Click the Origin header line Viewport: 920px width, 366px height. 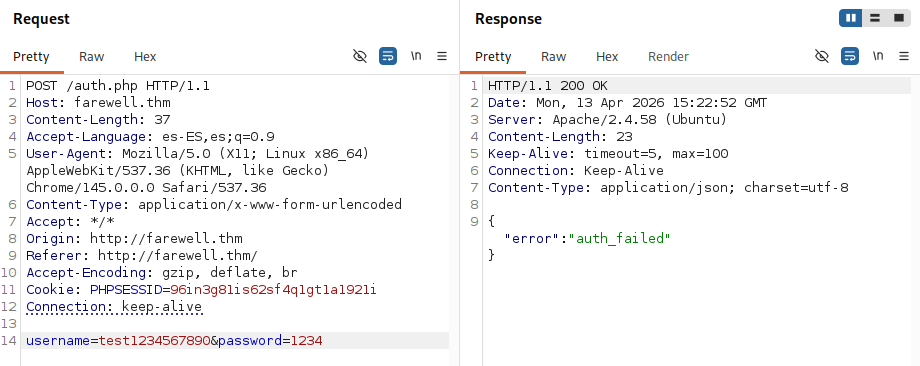coord(134,239)
